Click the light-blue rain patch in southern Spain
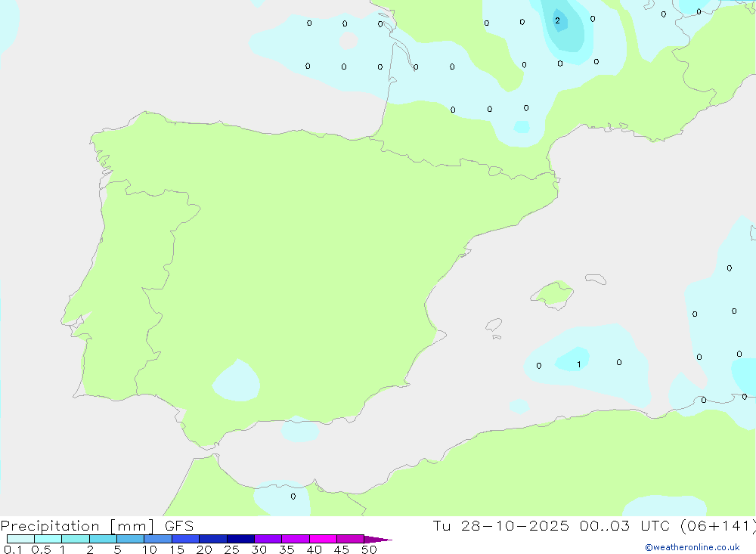Image resolution: width=756 pixels, height=554 pixels. click(236, 381)
